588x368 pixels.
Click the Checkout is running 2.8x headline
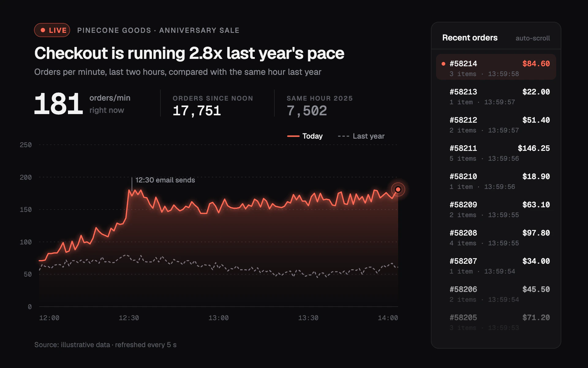coord(189,53)
